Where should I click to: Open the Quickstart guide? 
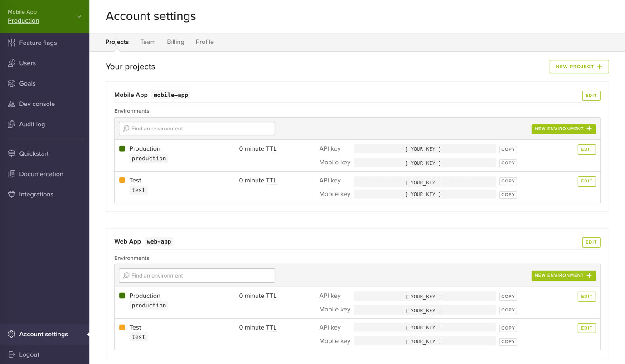(x=33, y=153)
